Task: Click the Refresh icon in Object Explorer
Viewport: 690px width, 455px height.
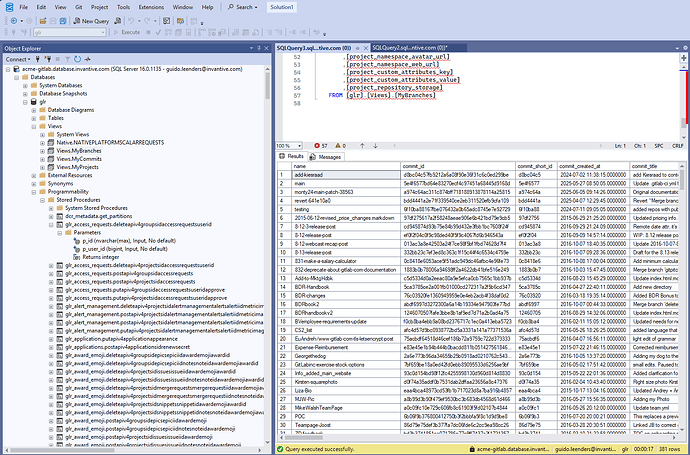Action: click(x=77, y=59)
